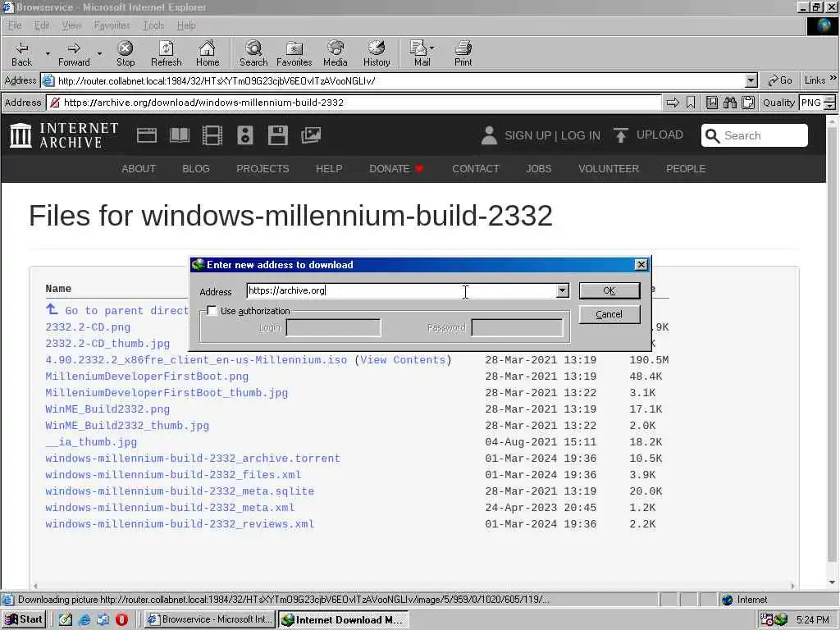
Task: Open the windows-millennium-build-2332_archive.torrent link
Action: click(x=193, y=458)
